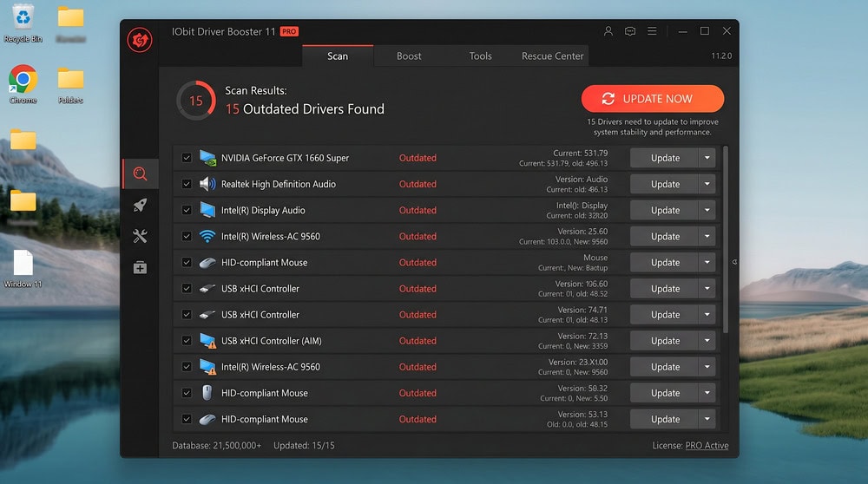The height and width of the screenshot is (484, 868).
Task: Update HID-compliant Mouse with Backup version
Action: click(664, 262)
